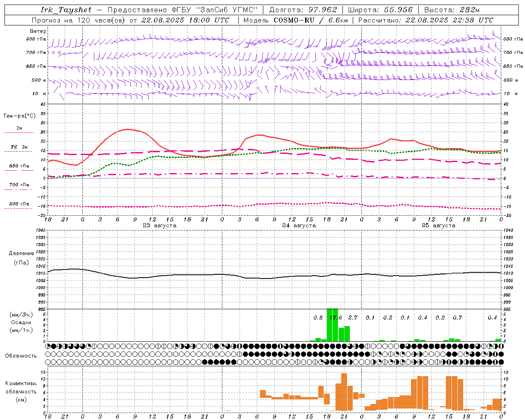Click the "Td 2м" dew point legend entry
Screen dimensions: 525x420
click(19, 147)
